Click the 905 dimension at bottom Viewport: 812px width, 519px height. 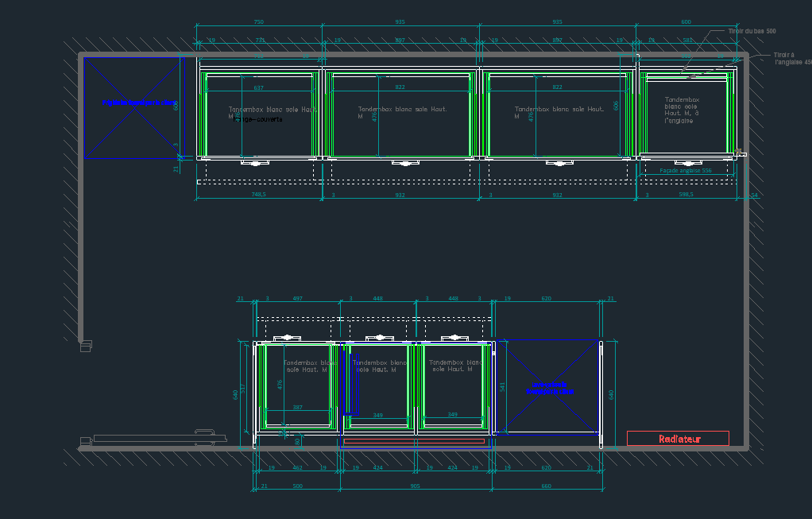click(x=415, y=486)
